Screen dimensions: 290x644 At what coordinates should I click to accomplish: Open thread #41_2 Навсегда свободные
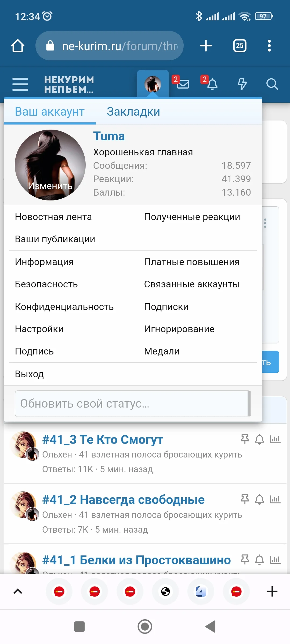pyautogui.click(x=123, y=500)
